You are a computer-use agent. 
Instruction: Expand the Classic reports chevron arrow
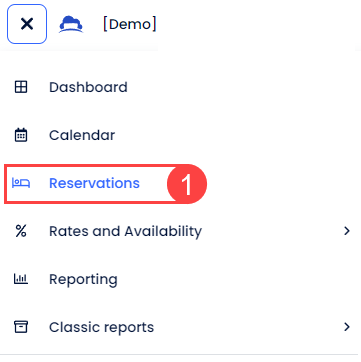[x=347, y=327]
